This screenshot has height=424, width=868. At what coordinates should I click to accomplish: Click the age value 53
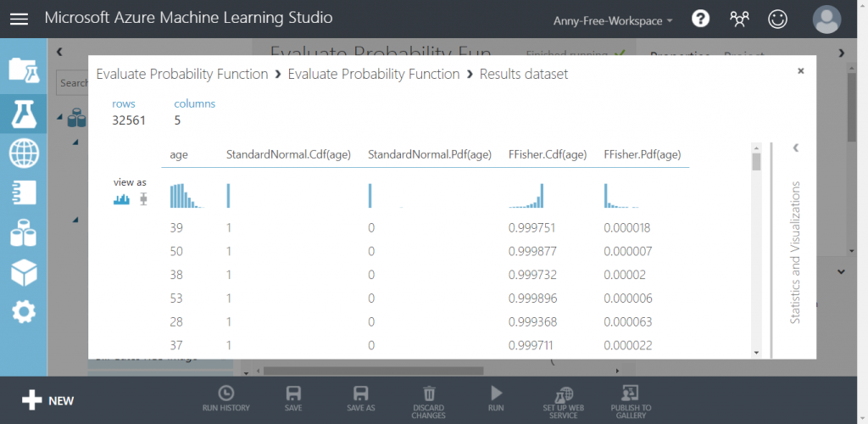click(176, 298)
